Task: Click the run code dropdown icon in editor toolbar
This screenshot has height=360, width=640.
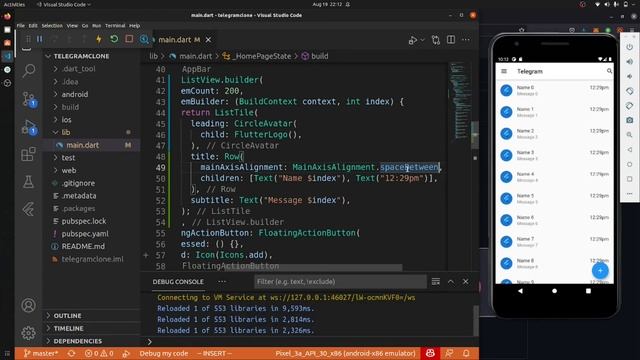Action: [423, 40]
